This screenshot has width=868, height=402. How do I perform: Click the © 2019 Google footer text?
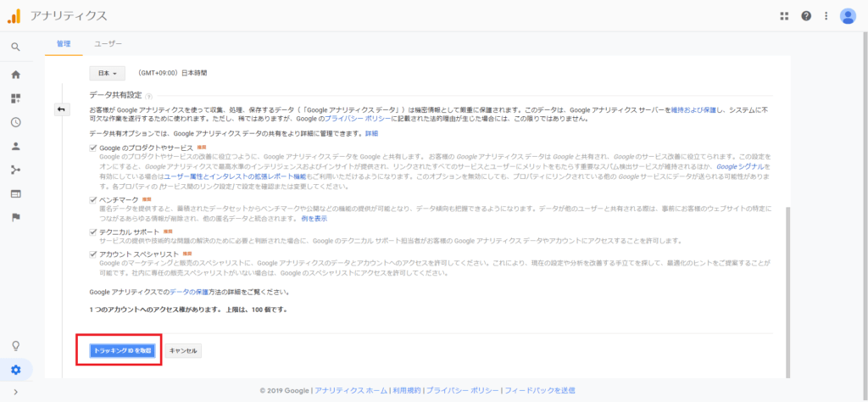point(285,390)
